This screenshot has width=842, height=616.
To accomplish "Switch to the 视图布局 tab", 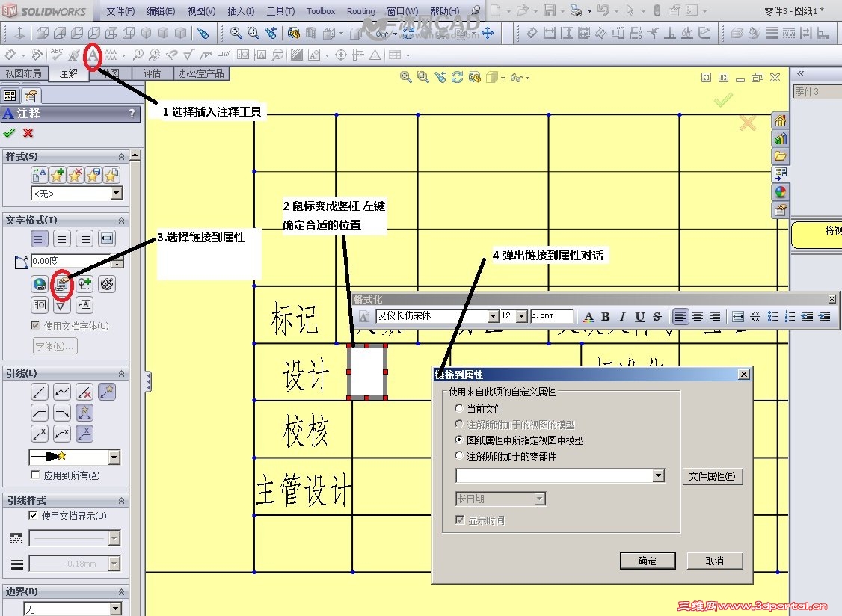I will (24, 73).
